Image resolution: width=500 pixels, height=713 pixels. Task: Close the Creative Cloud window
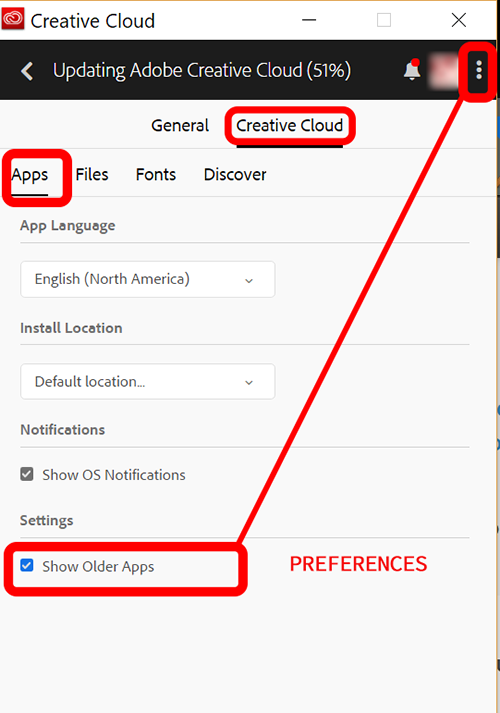click(459, 20)
